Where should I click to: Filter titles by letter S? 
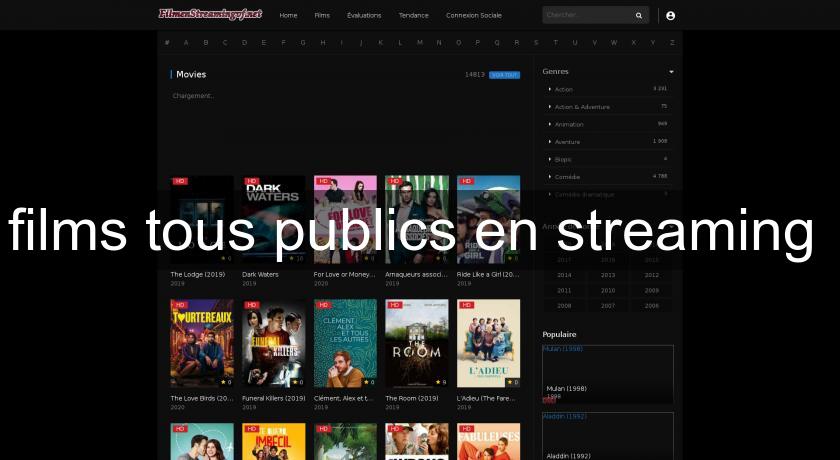point(536,42)
